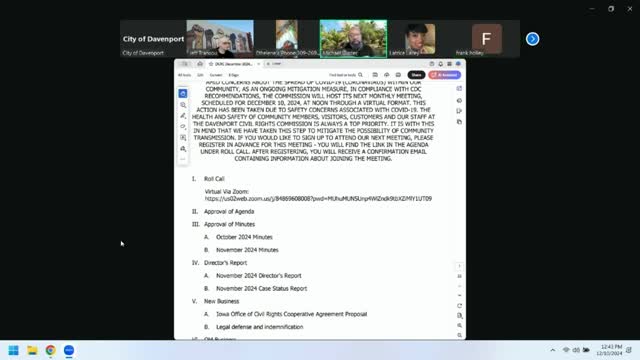Click the Find text or tools search field
The width and height of the screenshot is (640, 360).
(346, 75)
